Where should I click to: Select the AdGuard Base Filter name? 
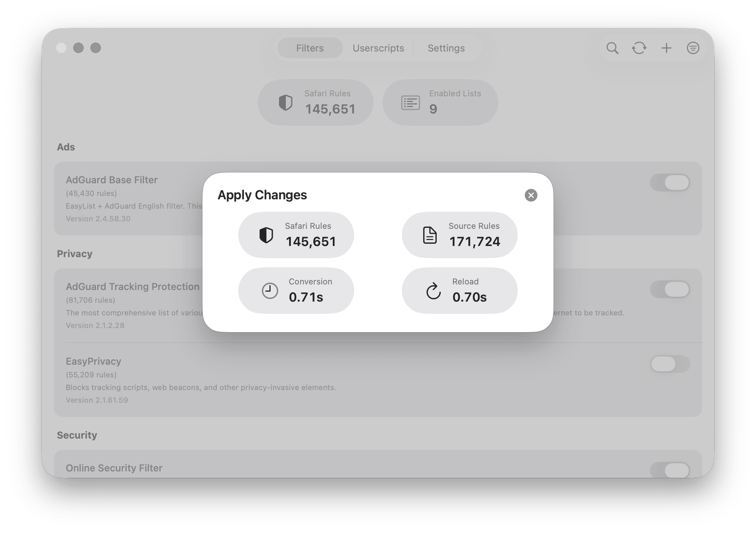point(112,180)
